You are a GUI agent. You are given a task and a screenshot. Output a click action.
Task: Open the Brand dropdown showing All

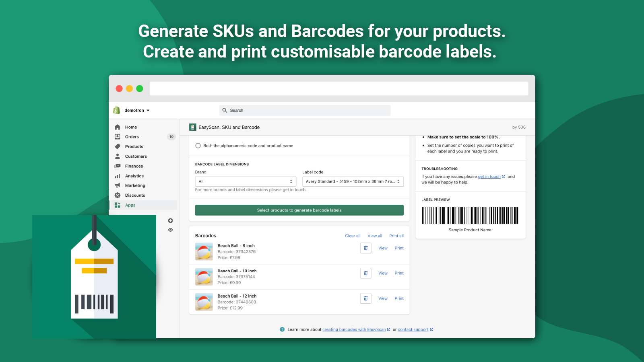[246, 181]
